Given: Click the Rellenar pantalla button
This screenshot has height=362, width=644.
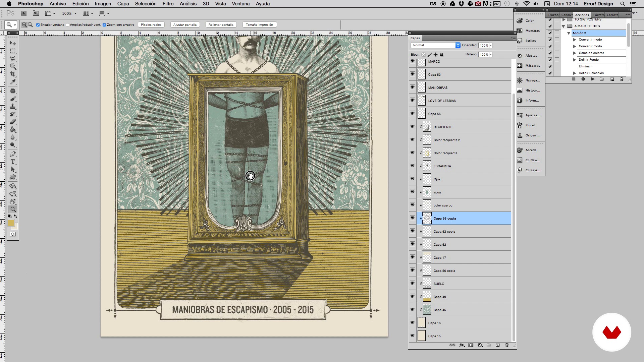Looking at the screenshot, I should tap(221, 25).
